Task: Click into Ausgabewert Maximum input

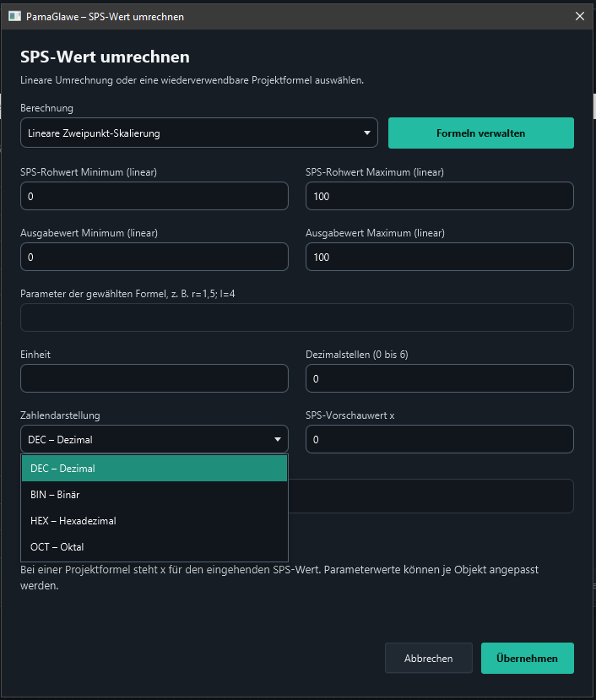Action: 439,257
